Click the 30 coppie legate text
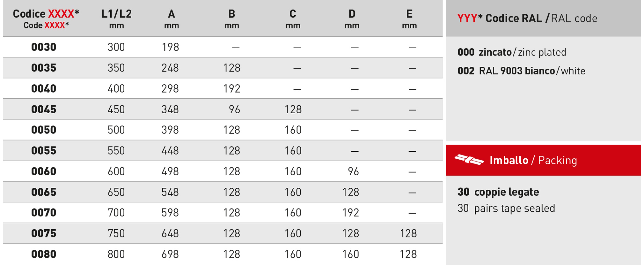This screenshot has height=265, width=644. [498, 192]
